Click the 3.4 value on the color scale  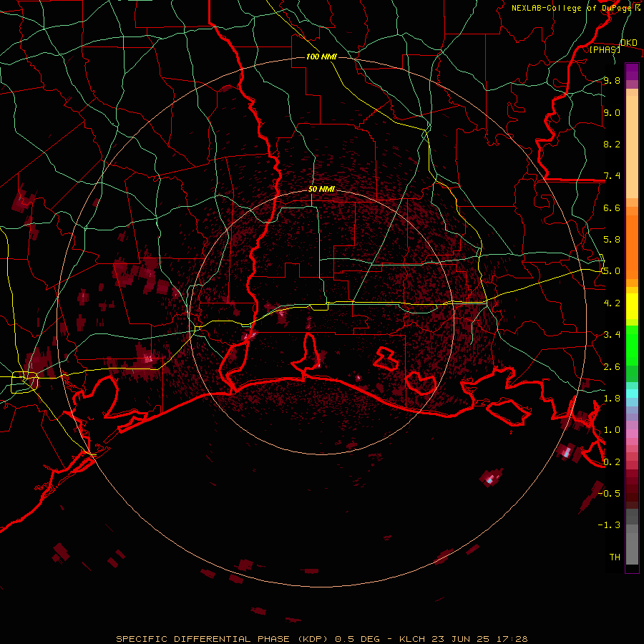click(x=612, y=335)
